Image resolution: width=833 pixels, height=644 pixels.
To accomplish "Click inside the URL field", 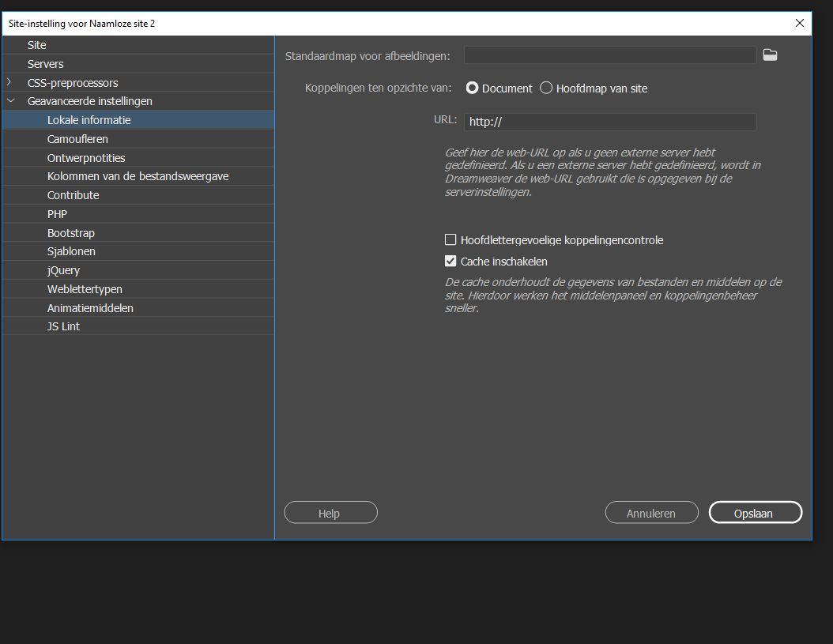I will point(609,122).
